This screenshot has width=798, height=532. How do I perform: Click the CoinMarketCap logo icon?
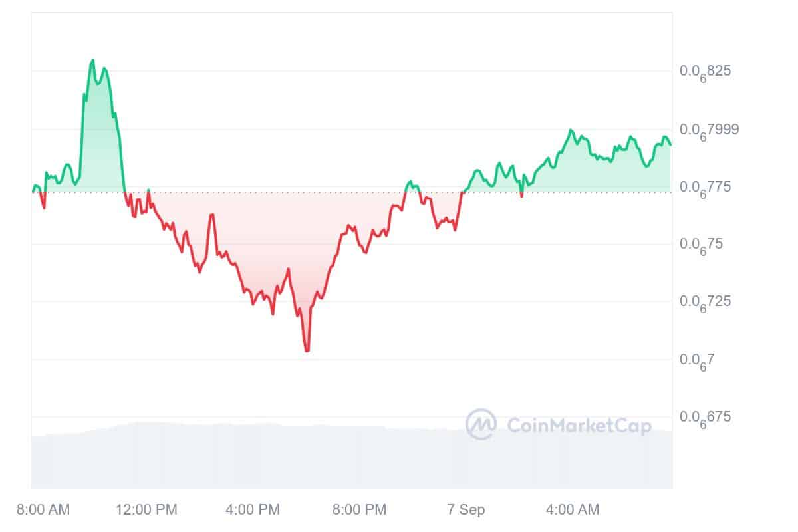481,424
